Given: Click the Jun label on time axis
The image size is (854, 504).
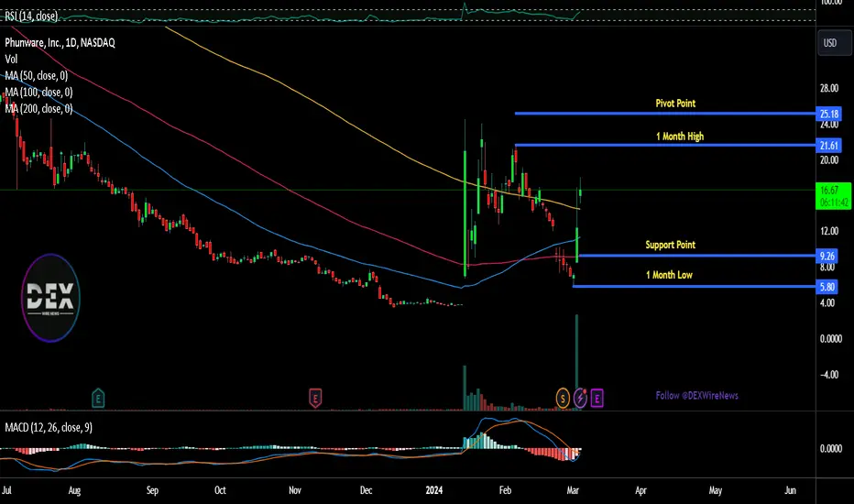Looking at the screenshot, I should click(x=790, y=490).
